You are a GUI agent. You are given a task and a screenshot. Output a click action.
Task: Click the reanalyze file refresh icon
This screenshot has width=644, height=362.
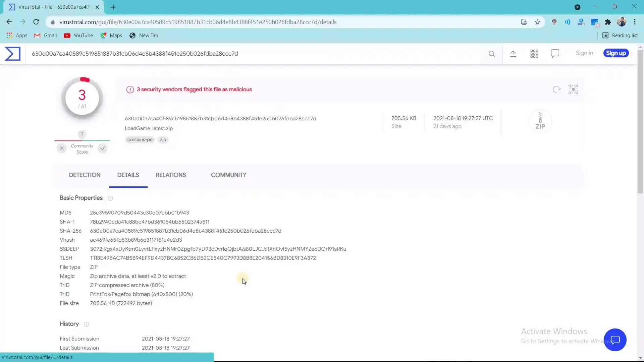556,89
